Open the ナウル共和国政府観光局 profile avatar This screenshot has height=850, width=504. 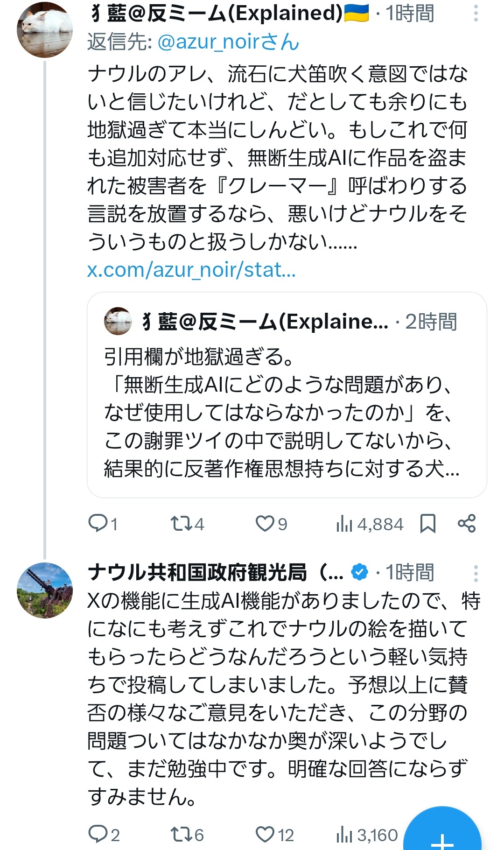point(45,590)
